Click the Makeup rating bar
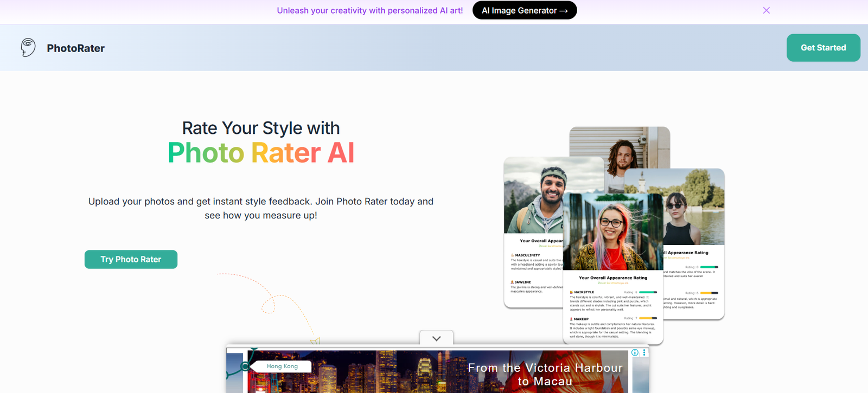868x393 pixels. 648,318
